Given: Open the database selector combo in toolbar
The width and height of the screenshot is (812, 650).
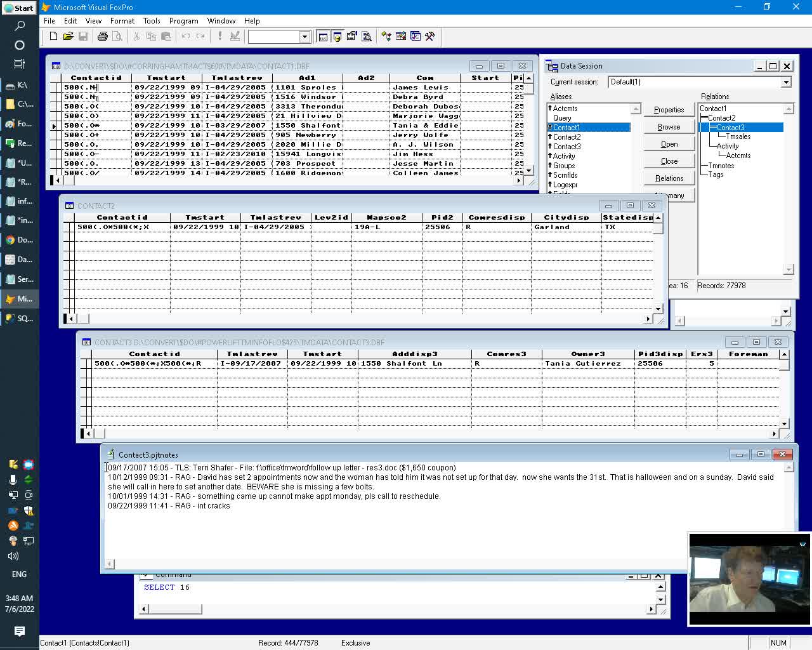Looking at the screenshot, I should (279, 37).
